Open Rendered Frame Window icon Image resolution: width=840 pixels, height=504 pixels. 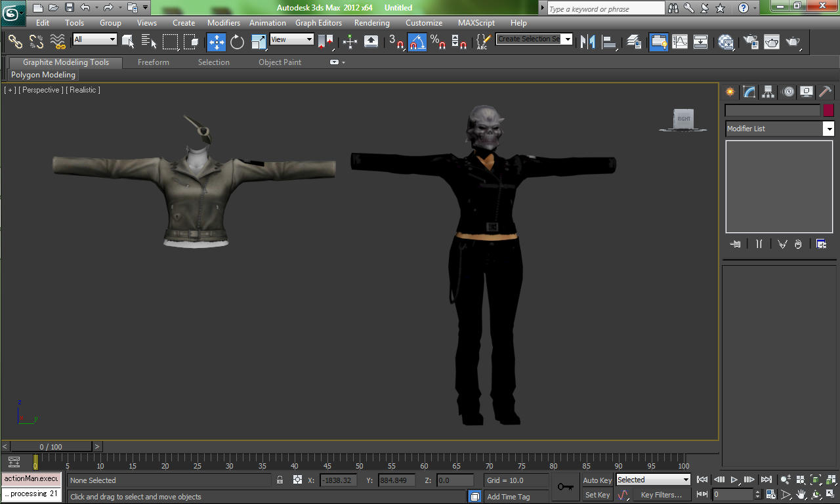coord(772,42)
